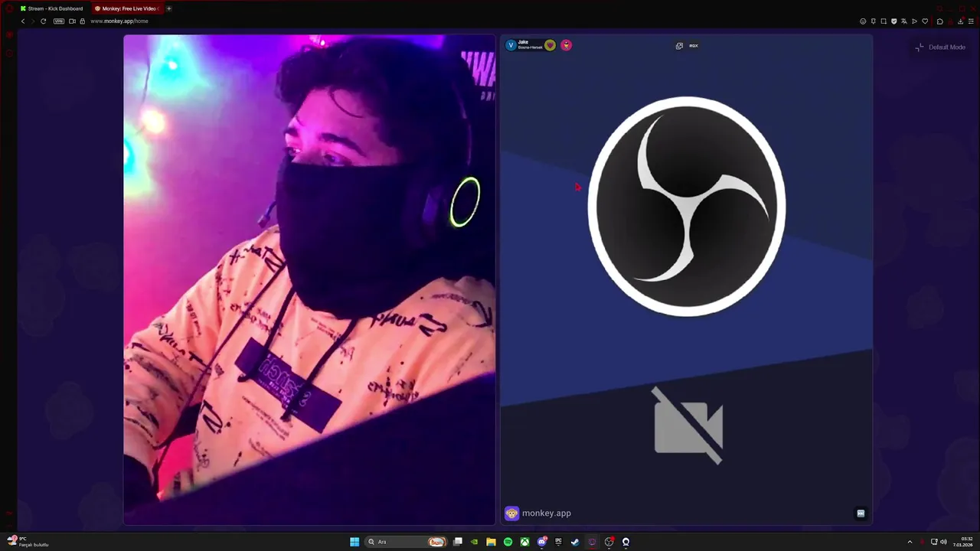Open the easy setup sliders menu icon

(x=970, y=21)
